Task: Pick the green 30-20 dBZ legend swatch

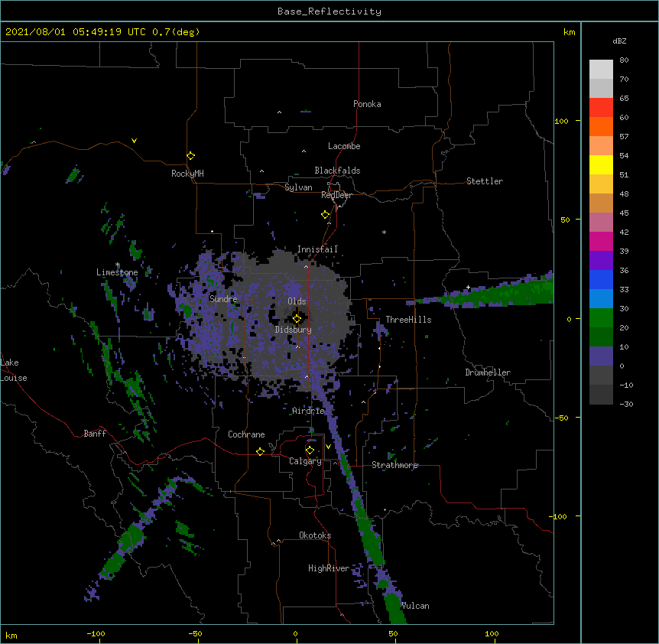Action: coord(601,318)
